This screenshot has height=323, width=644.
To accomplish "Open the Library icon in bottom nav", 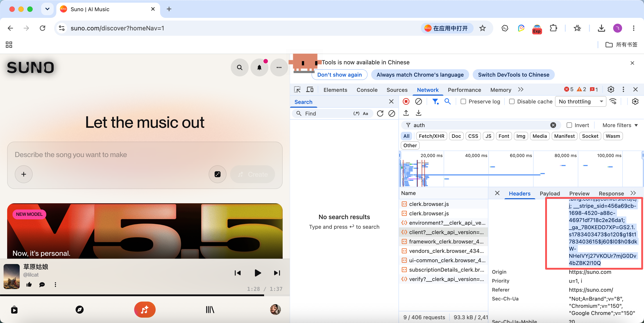I will point(210,310).
